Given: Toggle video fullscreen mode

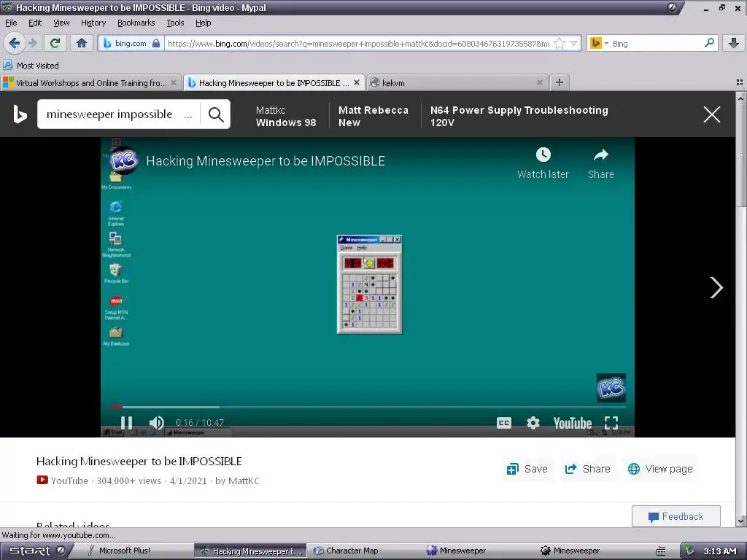Looking at the screenshot, I should click(x=611, y=423).
